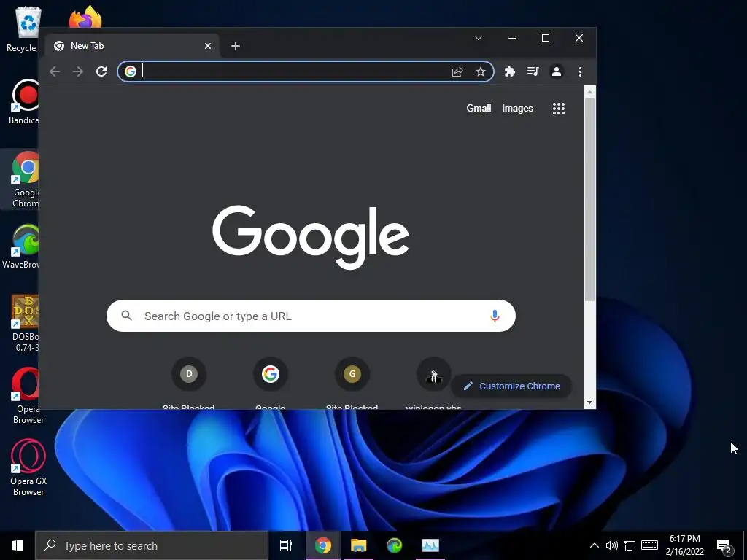Select the Opera Browser desktop shortcut

(x=26, y=395)
